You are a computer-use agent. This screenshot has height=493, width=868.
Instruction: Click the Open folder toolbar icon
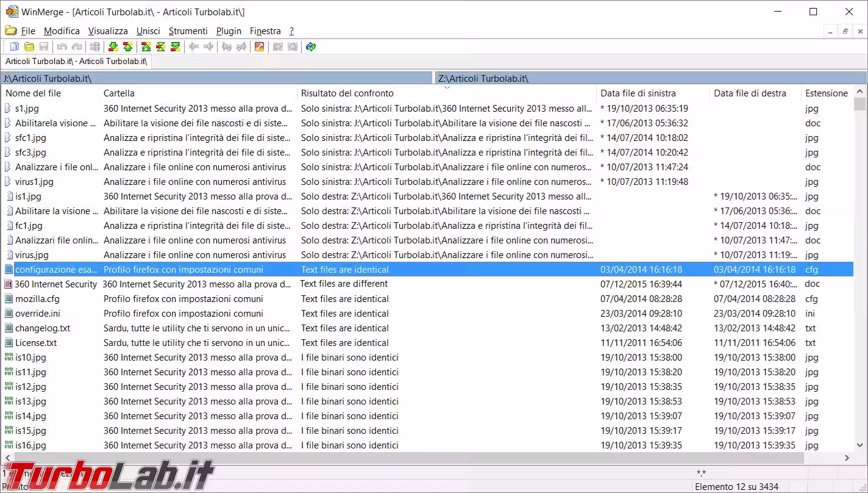click(29, 47)
